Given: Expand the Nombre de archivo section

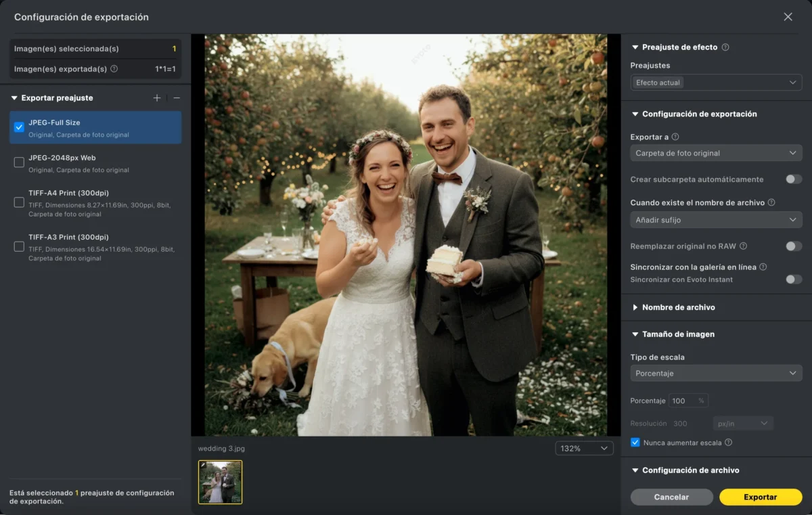Looking at the screenshot, I should (x=678, y=307).
